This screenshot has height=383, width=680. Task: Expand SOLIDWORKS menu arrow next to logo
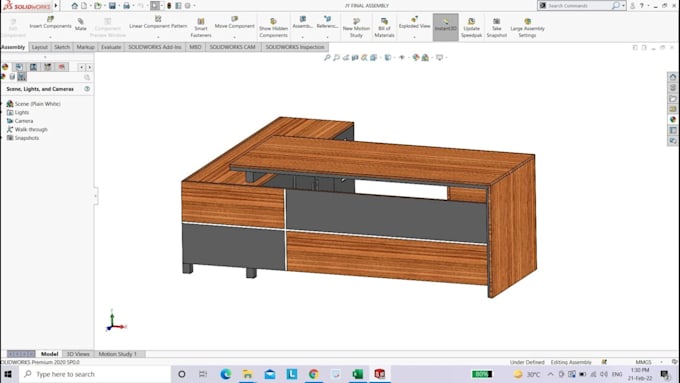click(x=56, y=6)
